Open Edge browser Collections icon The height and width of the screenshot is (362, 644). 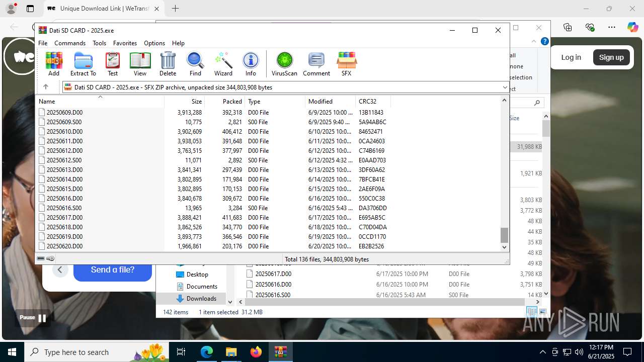568,27
